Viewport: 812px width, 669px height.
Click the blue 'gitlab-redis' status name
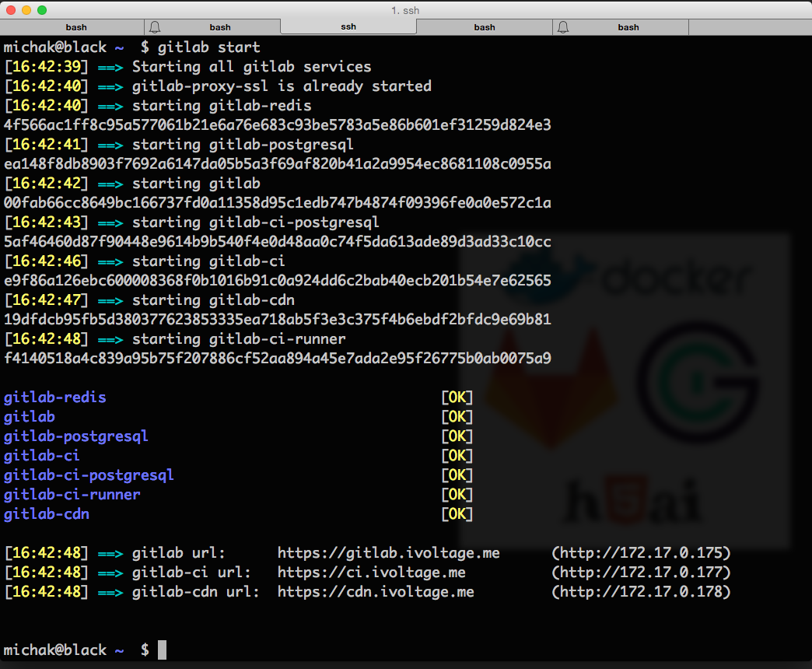(x=55, y=398)
